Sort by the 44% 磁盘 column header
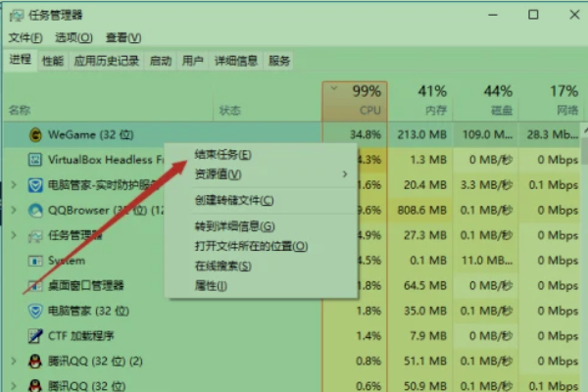The image size is (588, 392). point(485,101)
